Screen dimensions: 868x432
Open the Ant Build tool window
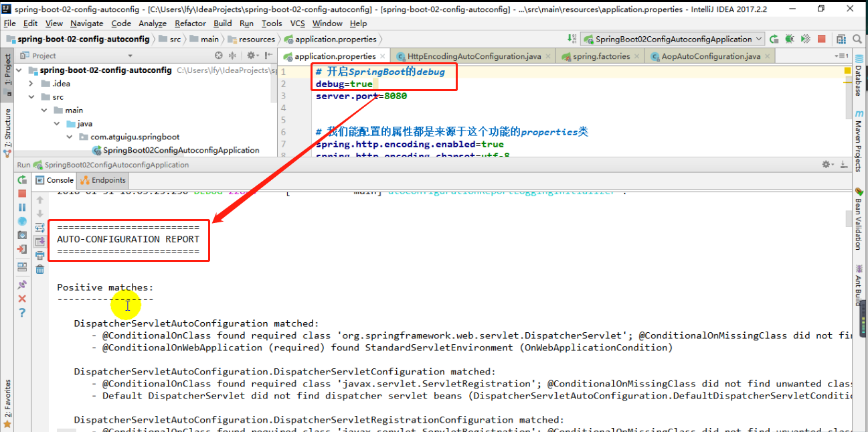tap(859, 286)
